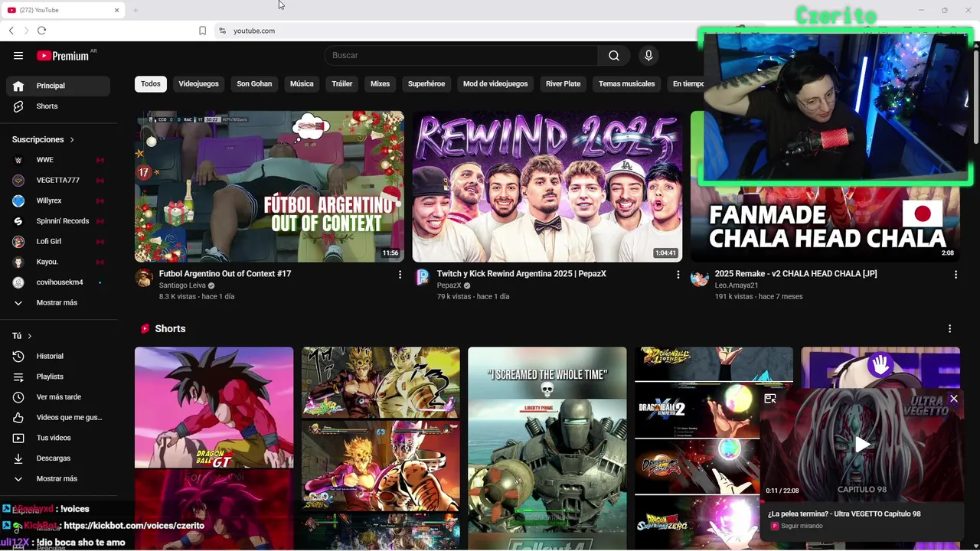Expand Mostrar más under Tú section

pos(58,478)
